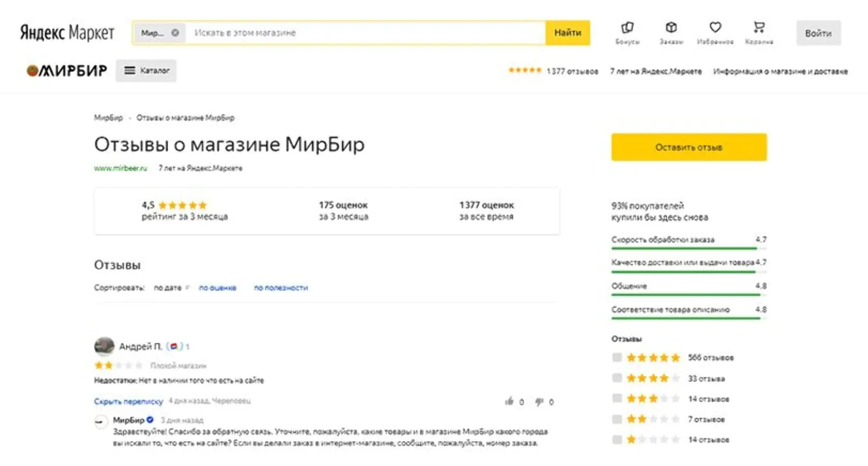Open the Заказы box icon

(x=671, y=33)
